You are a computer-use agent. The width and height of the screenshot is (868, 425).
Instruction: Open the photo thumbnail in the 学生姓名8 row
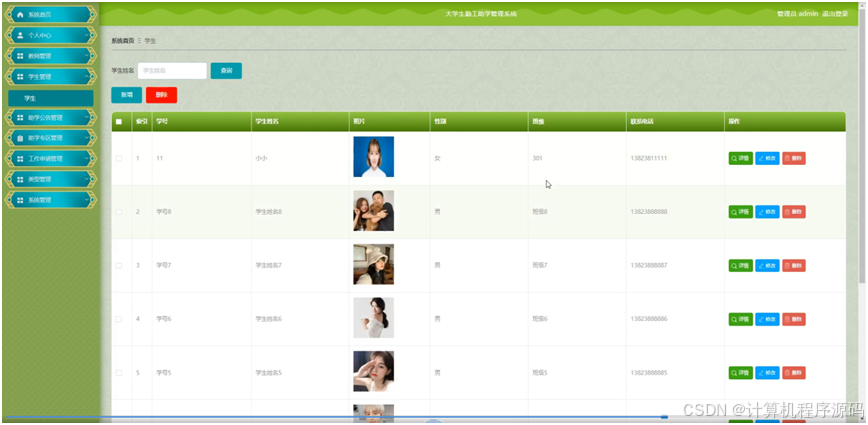coord(374,210)
